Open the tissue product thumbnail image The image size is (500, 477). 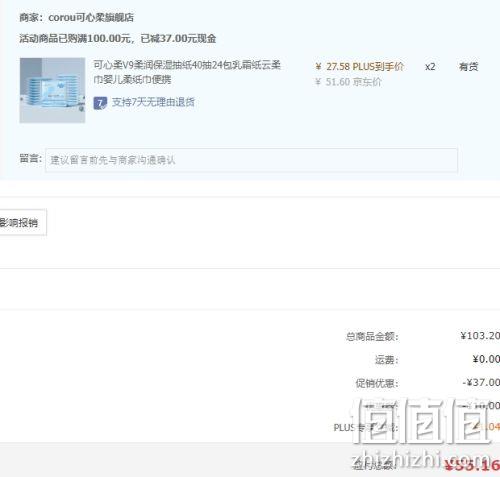[x=52, y=90]
